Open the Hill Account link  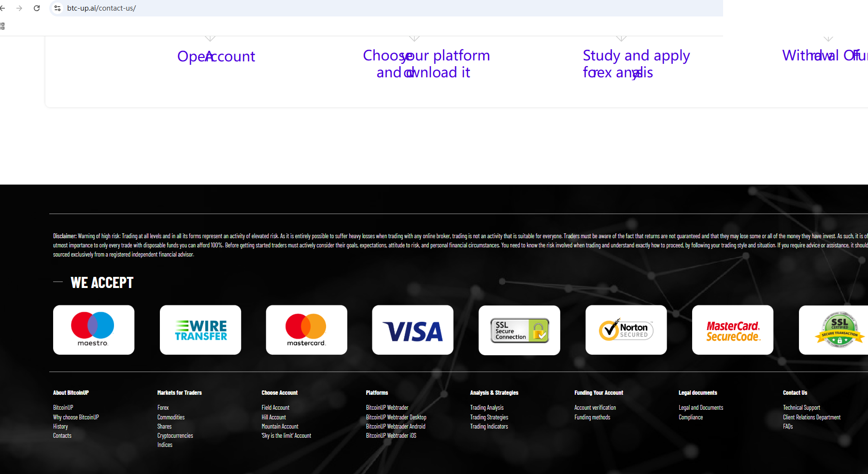[274, 417]
